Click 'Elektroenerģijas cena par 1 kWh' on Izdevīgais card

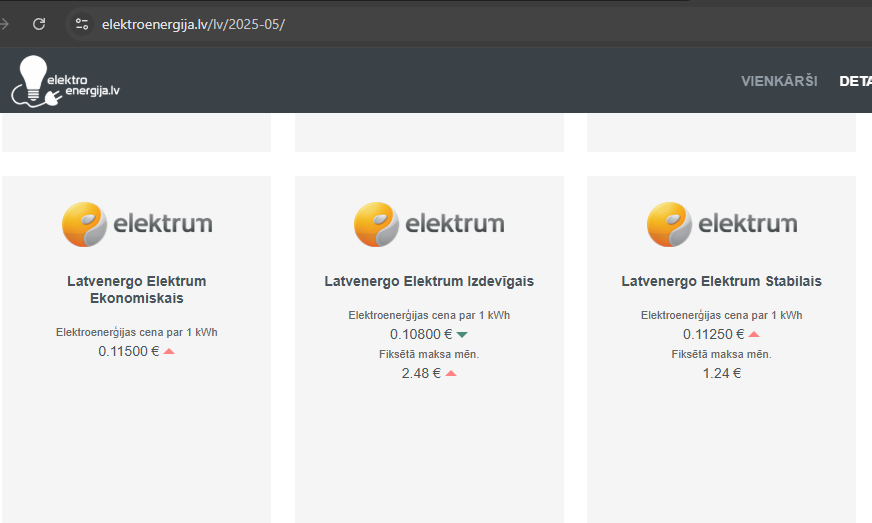pyautogui.click(x=429, y=315)
